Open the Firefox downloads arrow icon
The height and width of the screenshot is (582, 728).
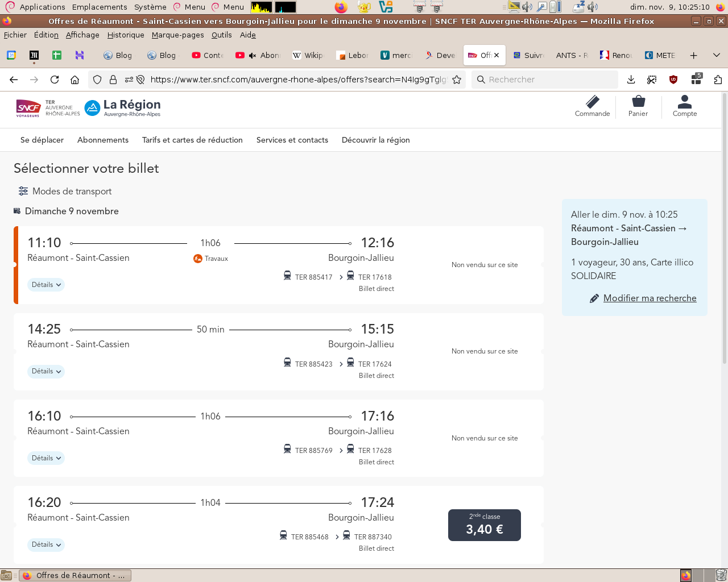point(631,80)
